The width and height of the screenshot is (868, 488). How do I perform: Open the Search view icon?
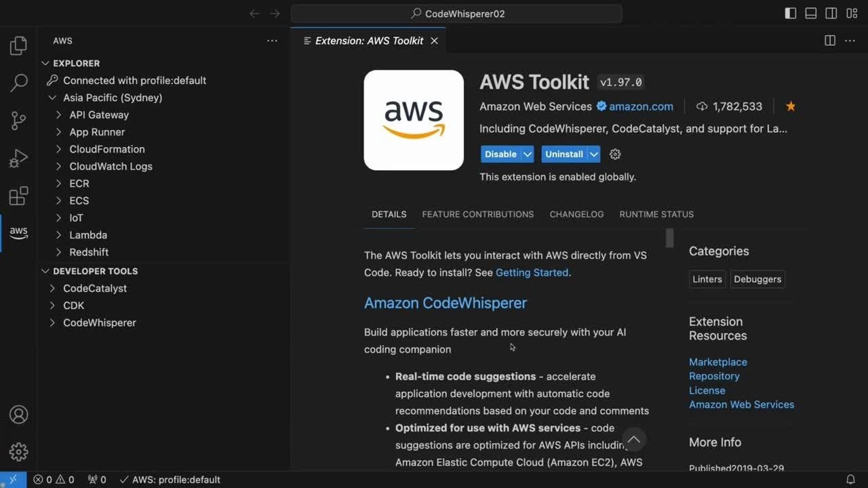coord(18,83)
